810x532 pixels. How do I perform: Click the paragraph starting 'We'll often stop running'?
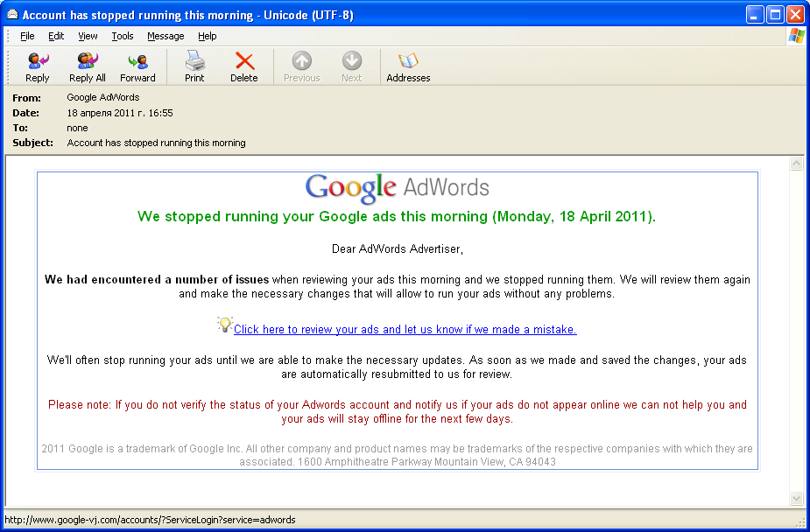397,367
